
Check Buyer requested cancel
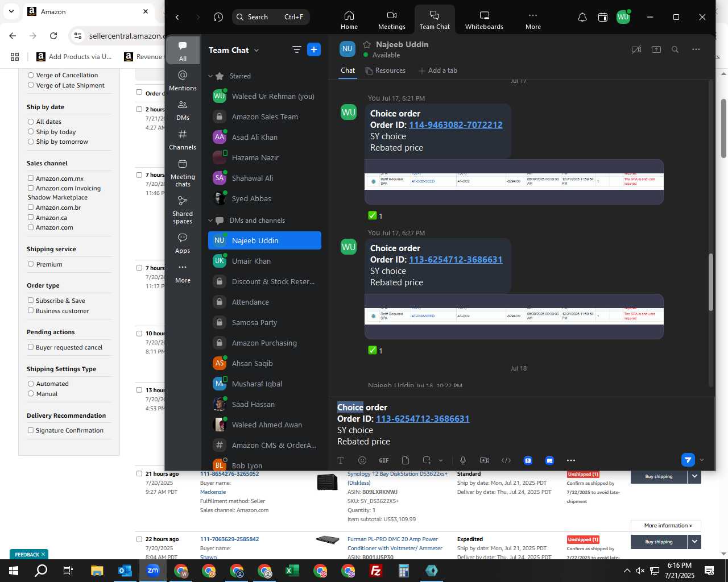pyautogui.click(x=31, y=347)
